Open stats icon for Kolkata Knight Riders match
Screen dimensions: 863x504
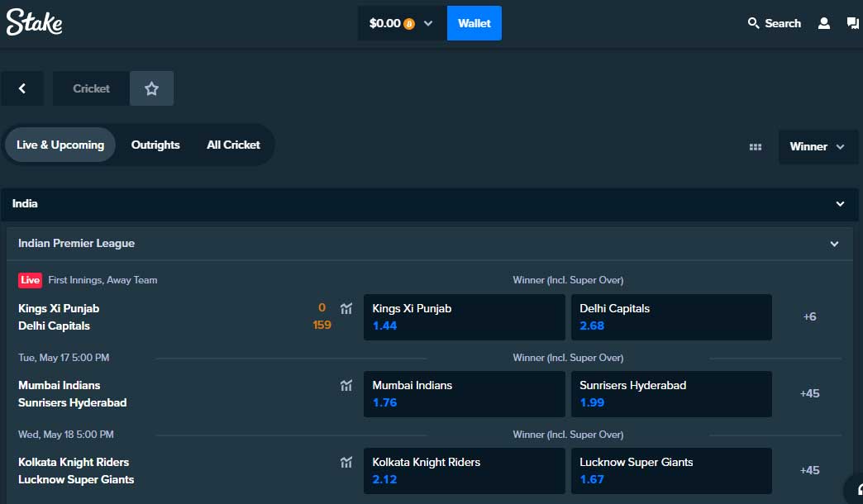click(346, 463)
